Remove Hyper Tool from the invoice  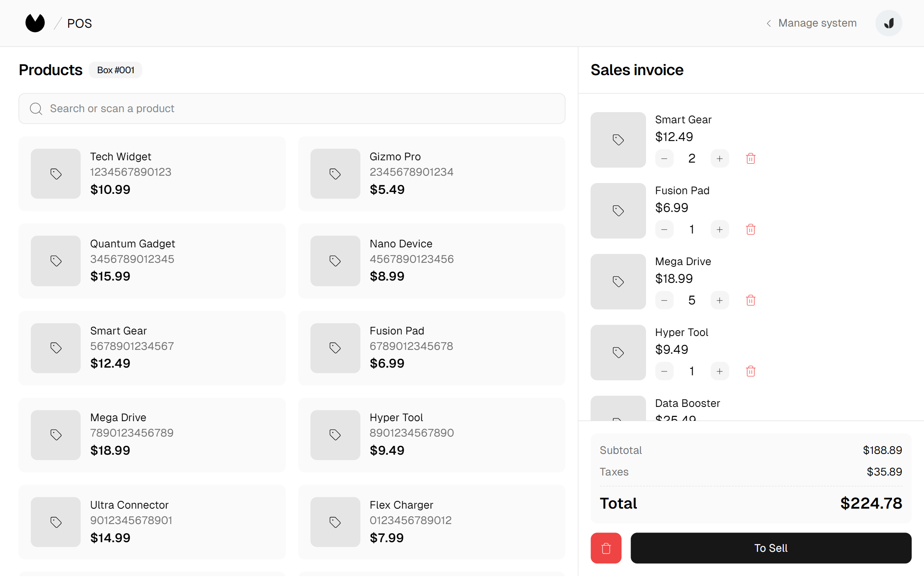(751, 371)
